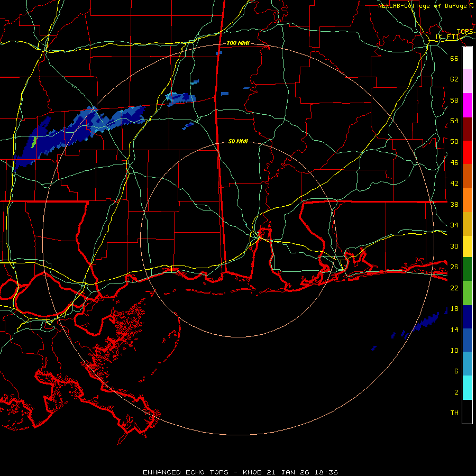Click the legend value '54'

pyautogui.click(x=454, y=121)
